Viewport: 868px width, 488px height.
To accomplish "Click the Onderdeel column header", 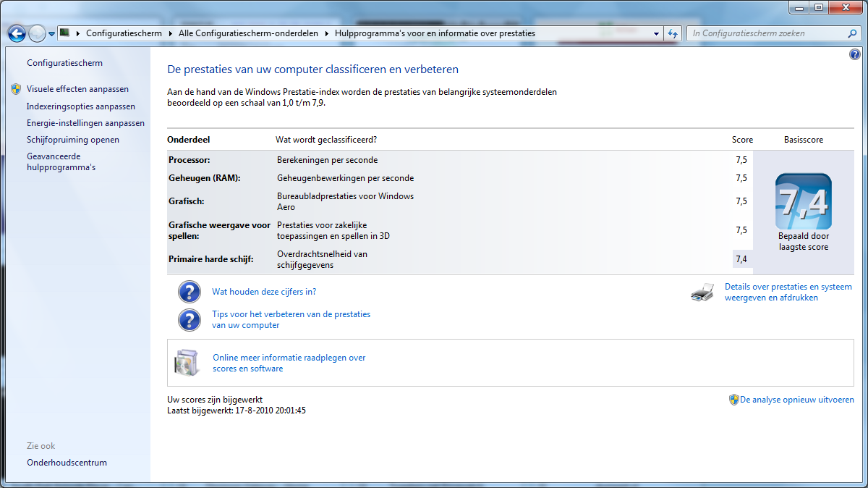I will pyautogui.click(x=189, y=140).
